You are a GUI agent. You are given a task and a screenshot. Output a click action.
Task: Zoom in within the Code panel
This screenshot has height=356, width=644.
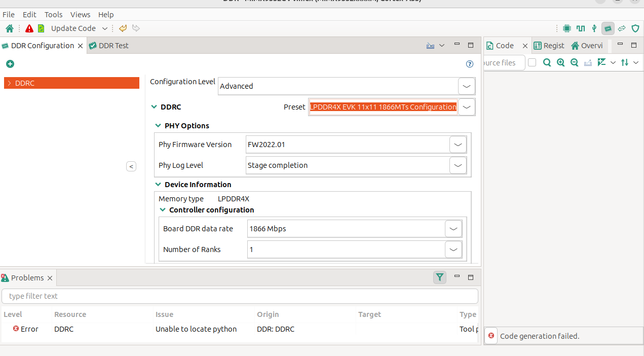point(560,62)
